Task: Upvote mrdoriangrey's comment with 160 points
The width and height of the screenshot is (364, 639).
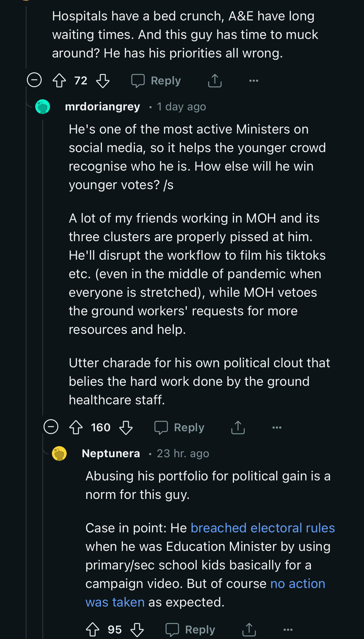Action: [x=76, y=428]
